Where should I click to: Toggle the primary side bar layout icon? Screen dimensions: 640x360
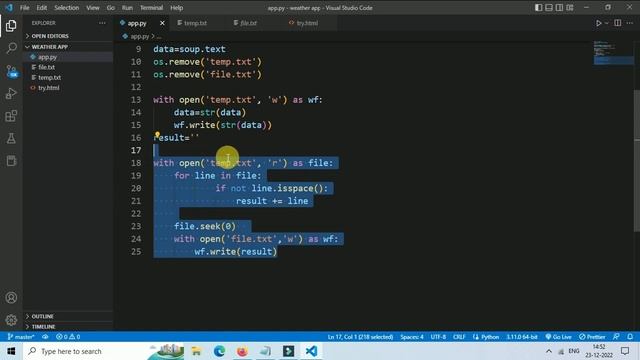point(538,7)
